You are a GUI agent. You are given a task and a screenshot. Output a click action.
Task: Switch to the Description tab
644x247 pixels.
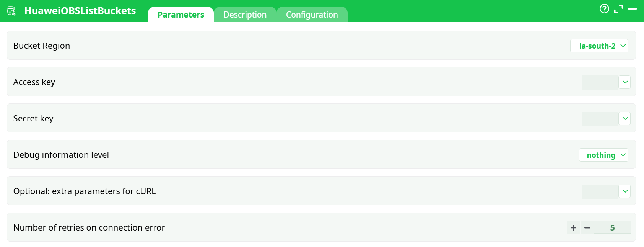(245, 14)
